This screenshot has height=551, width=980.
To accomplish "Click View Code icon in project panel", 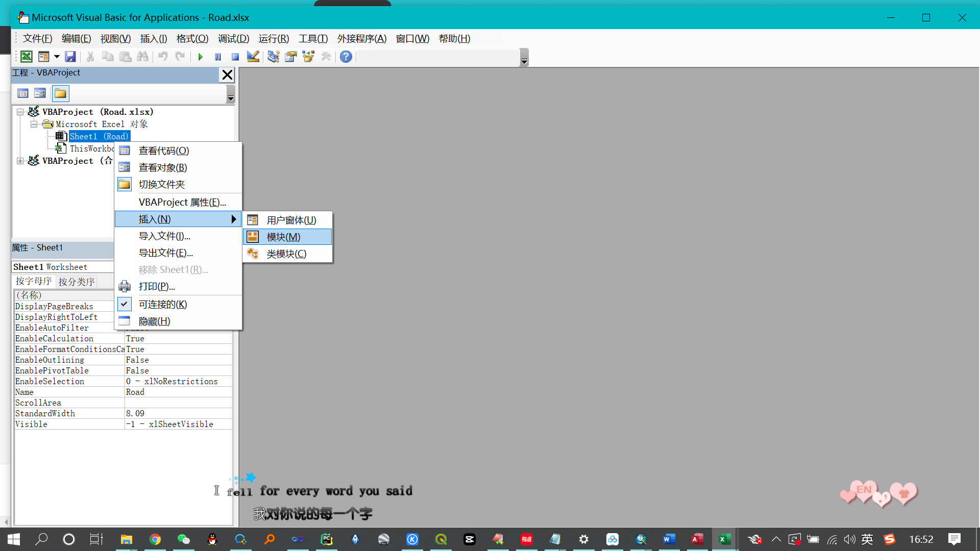I will [x=23, y=93].
